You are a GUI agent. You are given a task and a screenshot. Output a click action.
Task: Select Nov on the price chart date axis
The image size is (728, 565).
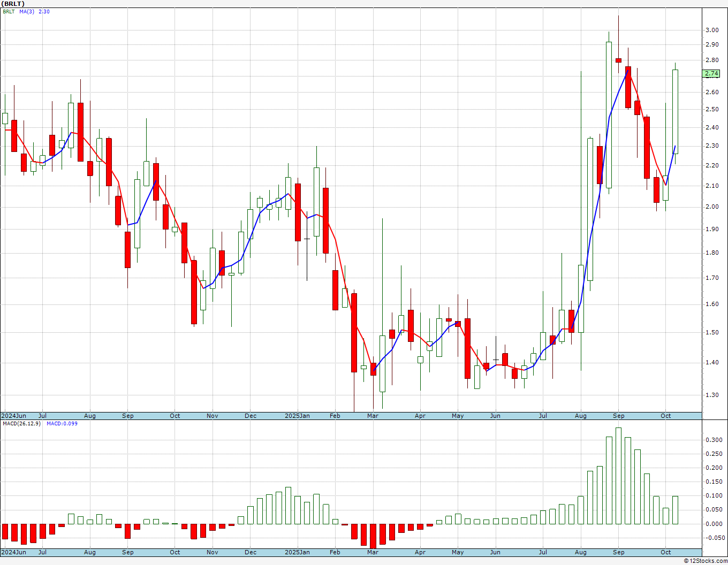coord(213,416)
